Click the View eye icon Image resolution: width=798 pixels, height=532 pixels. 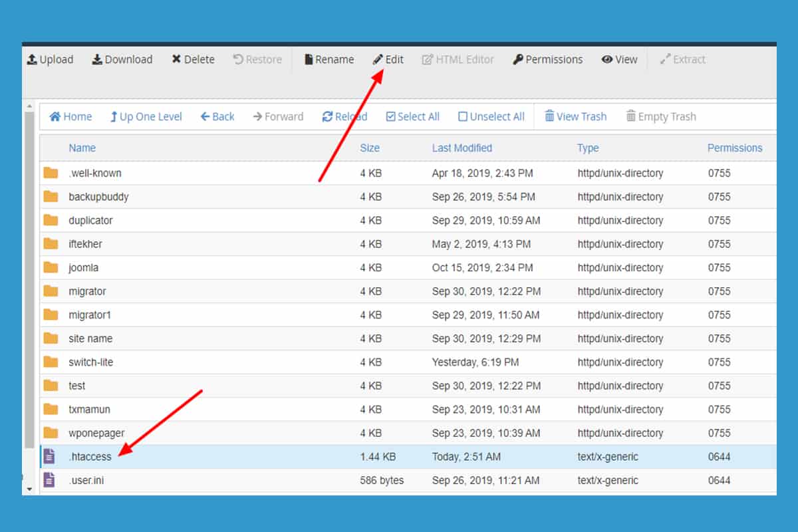606,60
